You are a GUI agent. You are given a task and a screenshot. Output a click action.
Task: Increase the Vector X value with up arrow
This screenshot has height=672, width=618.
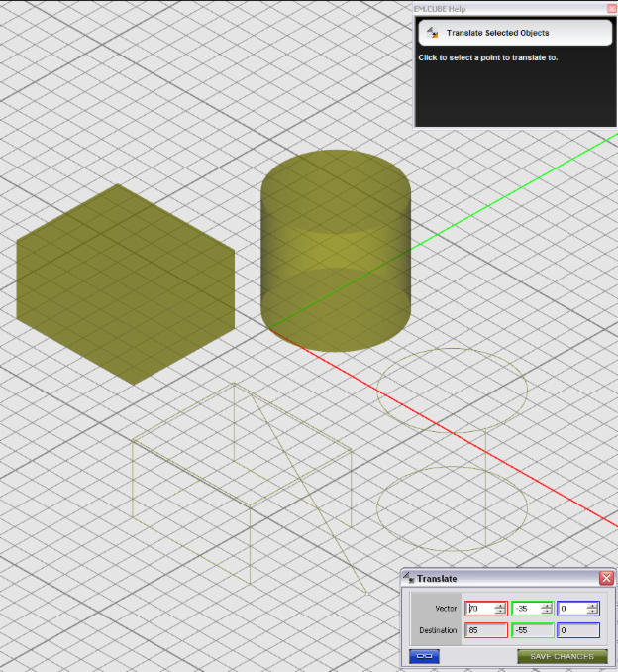501,606
